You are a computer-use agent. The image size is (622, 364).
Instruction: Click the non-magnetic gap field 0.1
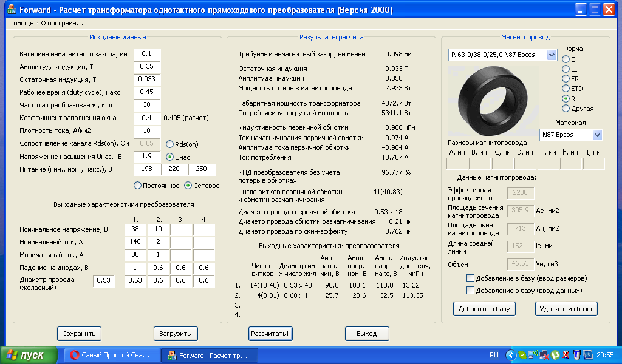[147, 54]
